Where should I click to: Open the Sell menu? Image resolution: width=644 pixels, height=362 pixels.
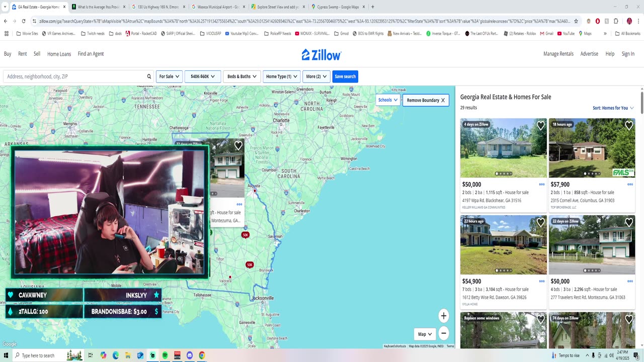37,54
